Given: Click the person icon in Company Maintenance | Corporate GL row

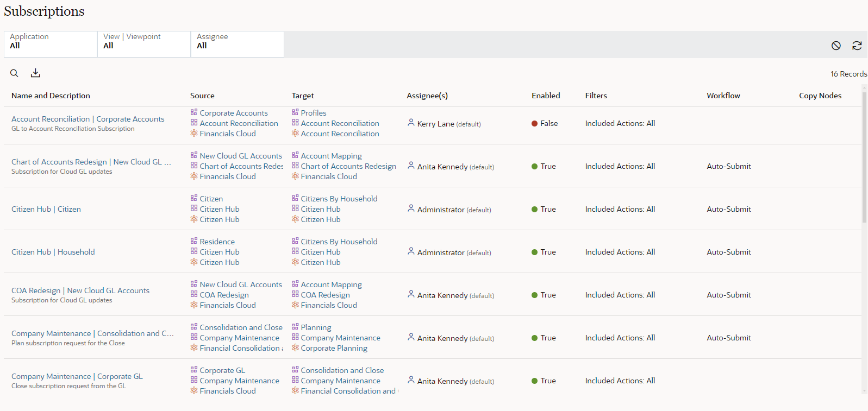Looking at the screenshot, I should (x=411, y=380).
